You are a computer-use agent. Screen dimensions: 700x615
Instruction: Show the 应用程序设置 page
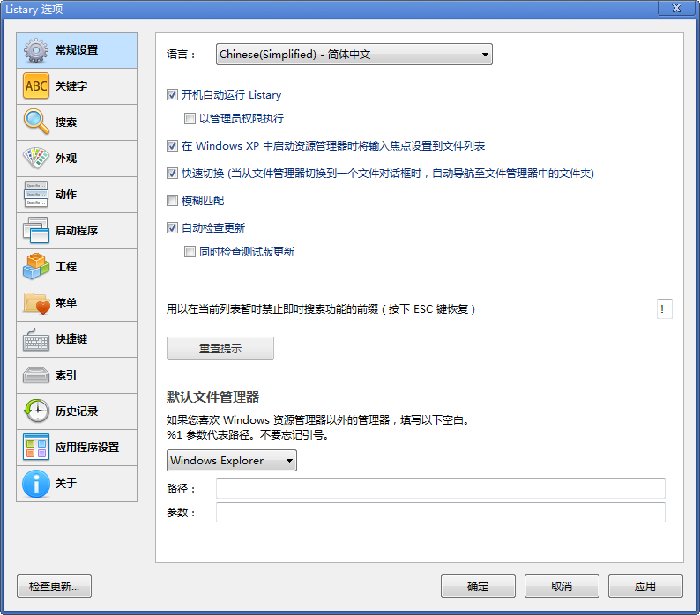point(77,448)
